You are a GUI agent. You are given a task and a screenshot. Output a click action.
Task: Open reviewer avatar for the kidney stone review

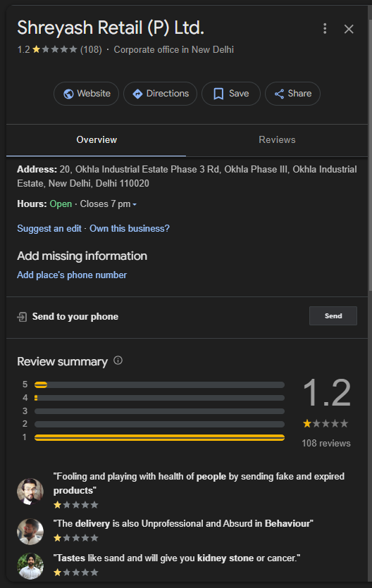click(30, 566)
